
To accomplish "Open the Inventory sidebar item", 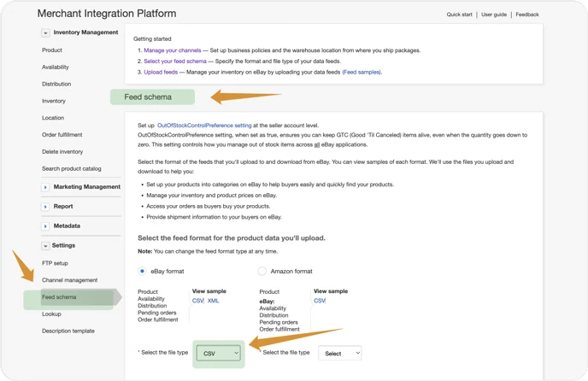I will click(54, 101).
